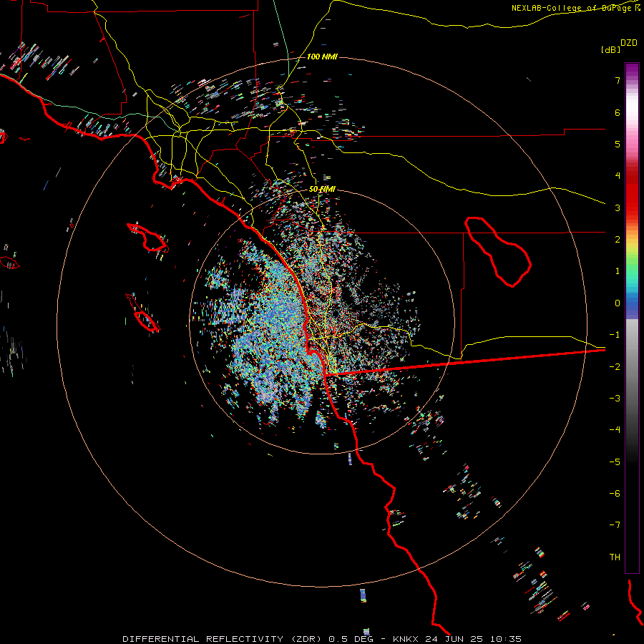The height and width of the screenshot is (644, 644).
Task: Click the 24 JUN 25 10:35 timestamp
Action: coord(473,639)
